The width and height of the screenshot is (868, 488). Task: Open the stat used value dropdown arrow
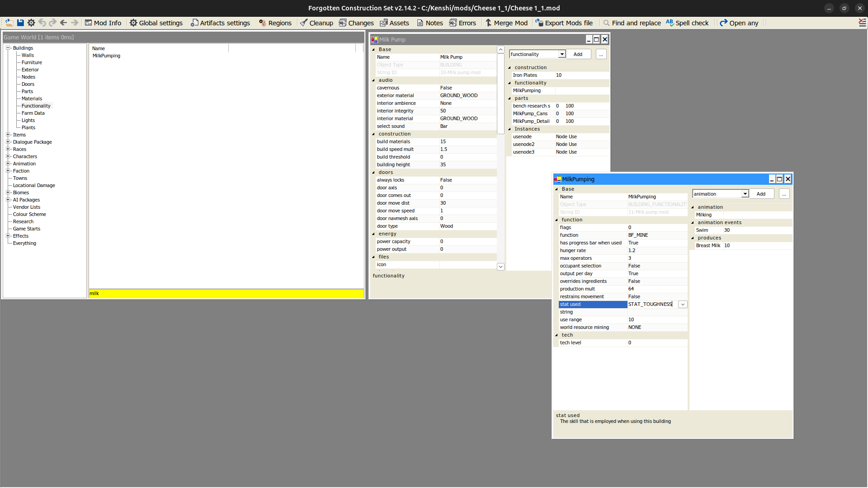coord(683,305)
